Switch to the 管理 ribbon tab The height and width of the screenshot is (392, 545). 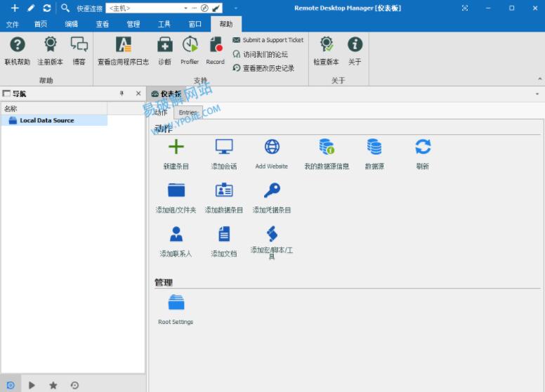click(x=133, y=24)
